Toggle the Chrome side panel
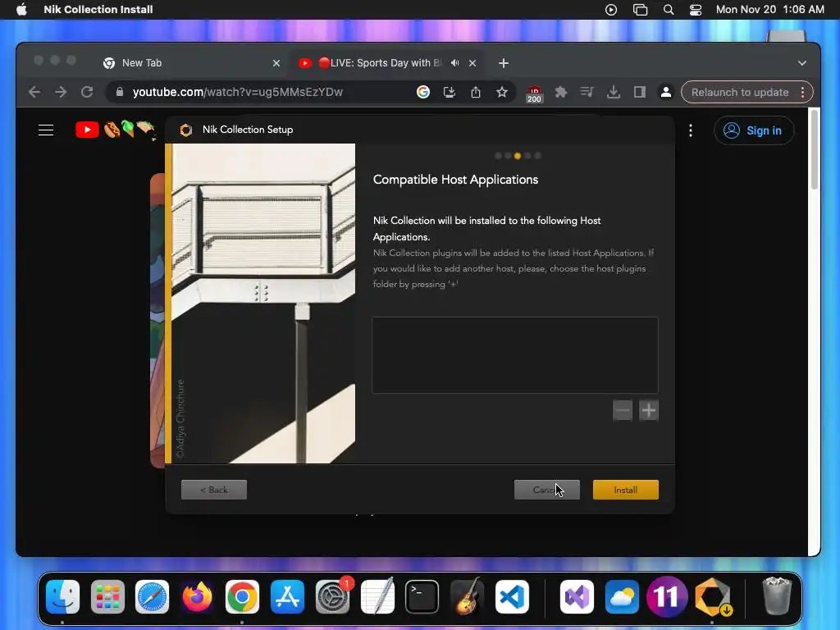Image resolution: width=840 pixels, height=630 pixels. [640, 92]
